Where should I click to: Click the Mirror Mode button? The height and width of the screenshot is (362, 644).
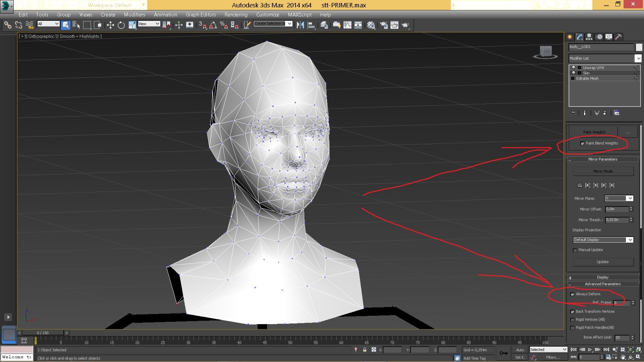pyautogui.click(x=603, y=171)
